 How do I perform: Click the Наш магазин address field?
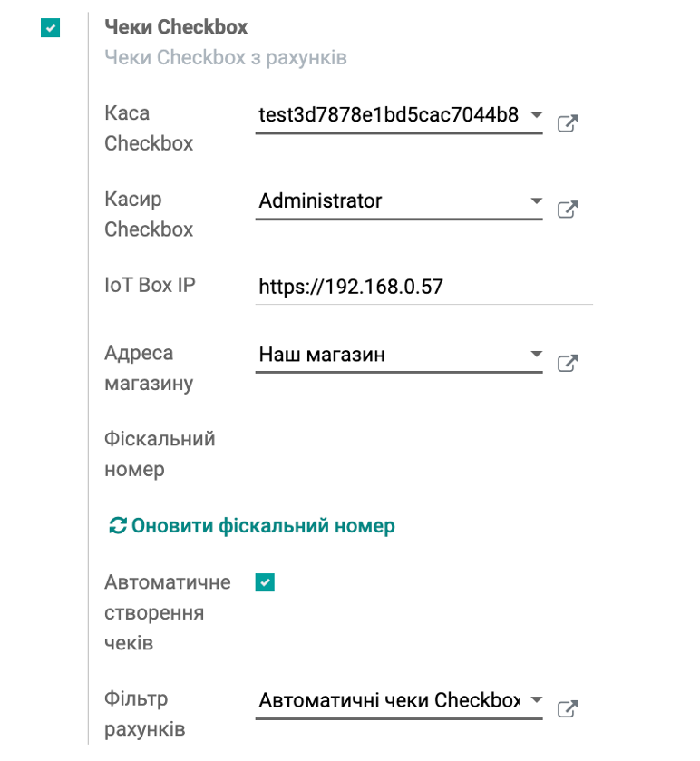point(388,355)
